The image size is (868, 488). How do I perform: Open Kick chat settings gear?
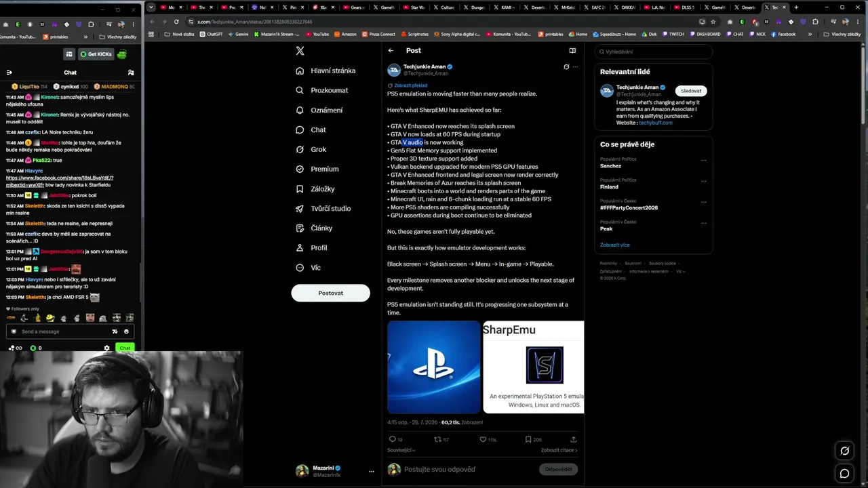(106, 348)
